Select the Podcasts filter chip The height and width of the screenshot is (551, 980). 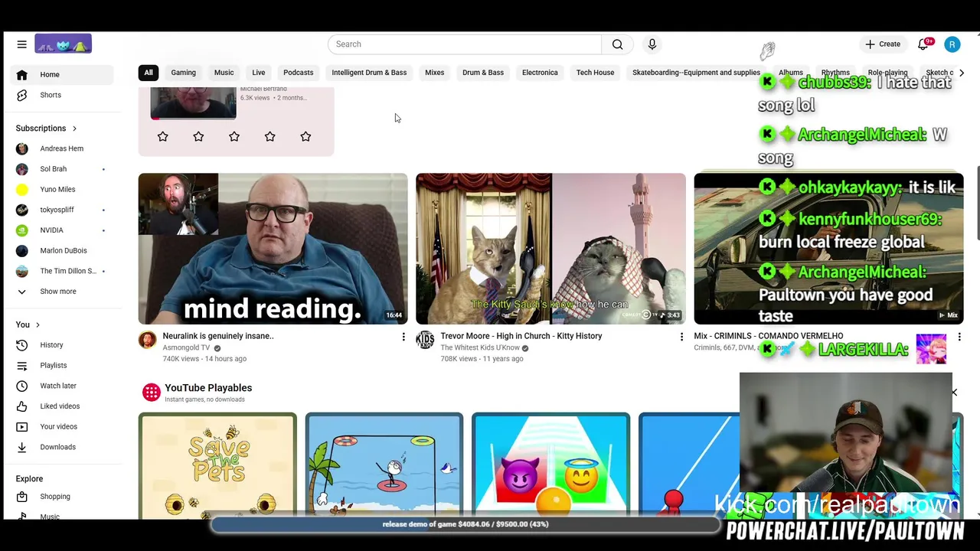click(299, 73)
